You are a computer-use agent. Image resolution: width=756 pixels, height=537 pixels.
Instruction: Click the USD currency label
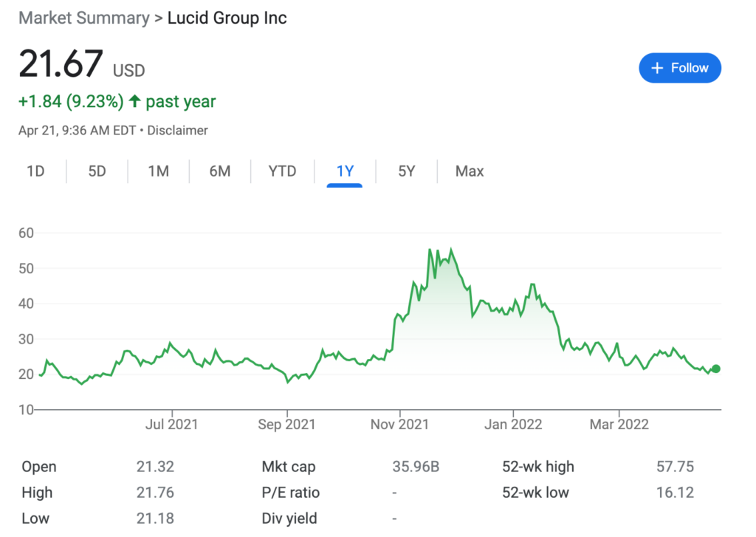(128, 71)
